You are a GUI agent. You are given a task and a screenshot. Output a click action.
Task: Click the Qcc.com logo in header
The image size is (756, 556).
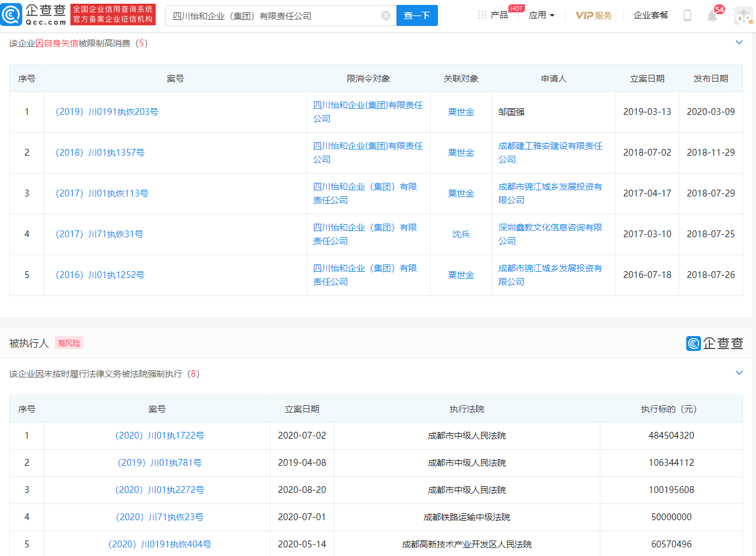(x=34, y=15)
